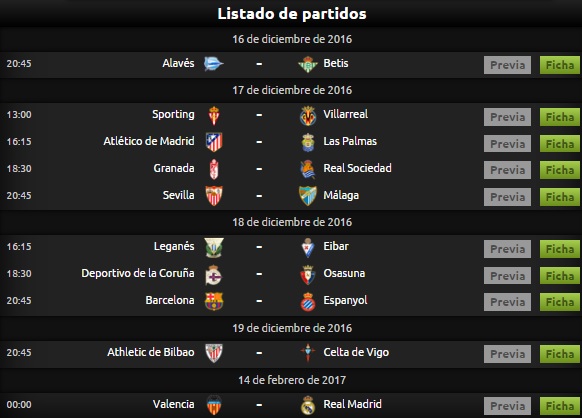The width and height of the screenshot is (582, 418).
Task: Click the Betis club crest
Action: [308, 64]
